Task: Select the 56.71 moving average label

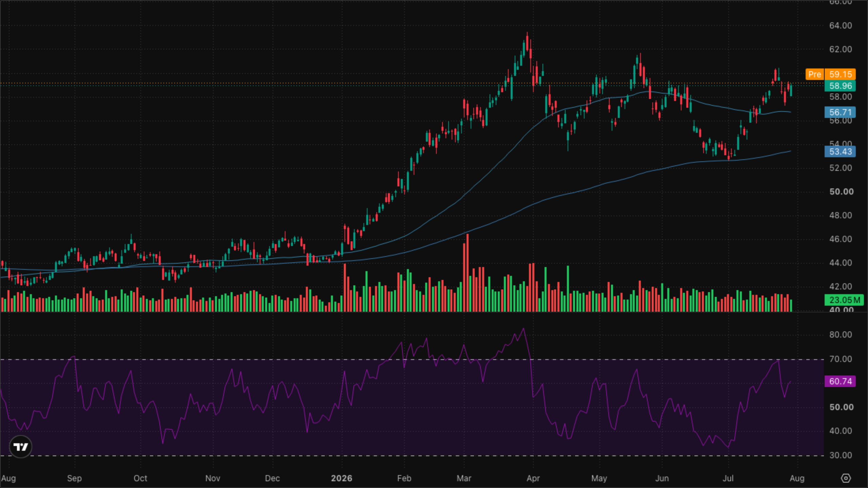Action: (x=840, y=112)
